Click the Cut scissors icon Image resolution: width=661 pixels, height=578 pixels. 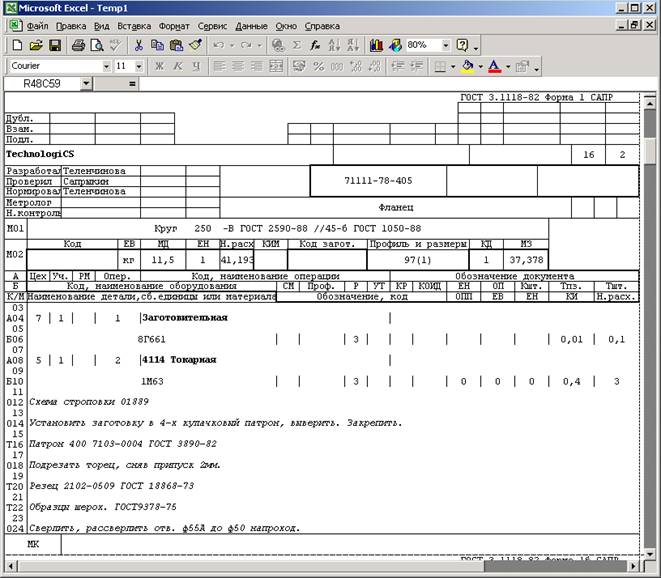click(x=139, y=45)
